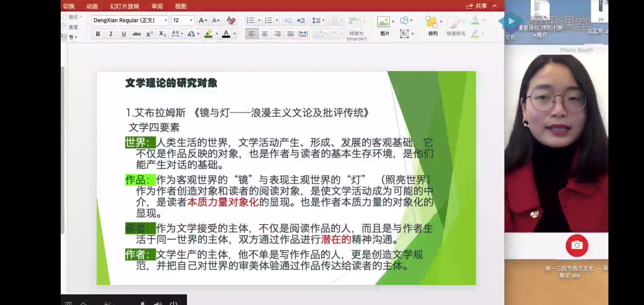The width and height of the screenshot is (644, 305).
Task: Toggle left text alignment
Action: tap(251, 34)
